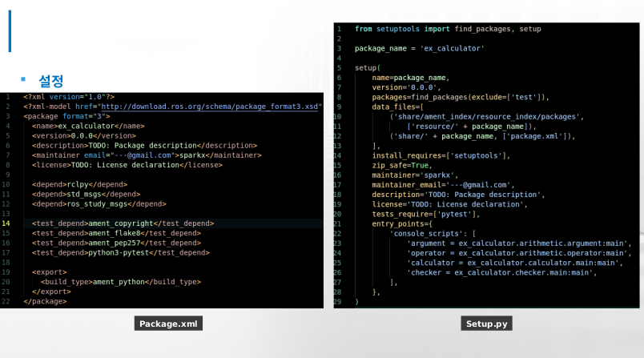
Task: Click the setup( line in Setup.py
Action: [x=368, y=68]
